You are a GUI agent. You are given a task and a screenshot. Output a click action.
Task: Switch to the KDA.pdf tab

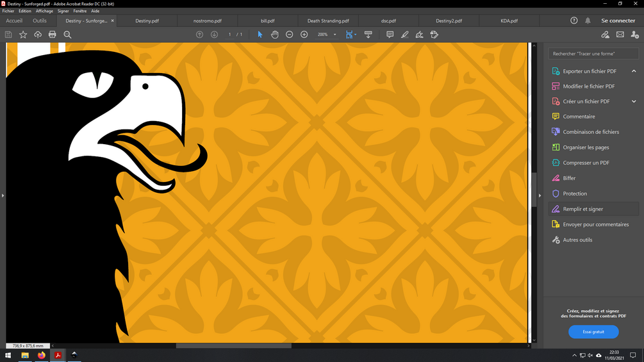coord(509,21)
